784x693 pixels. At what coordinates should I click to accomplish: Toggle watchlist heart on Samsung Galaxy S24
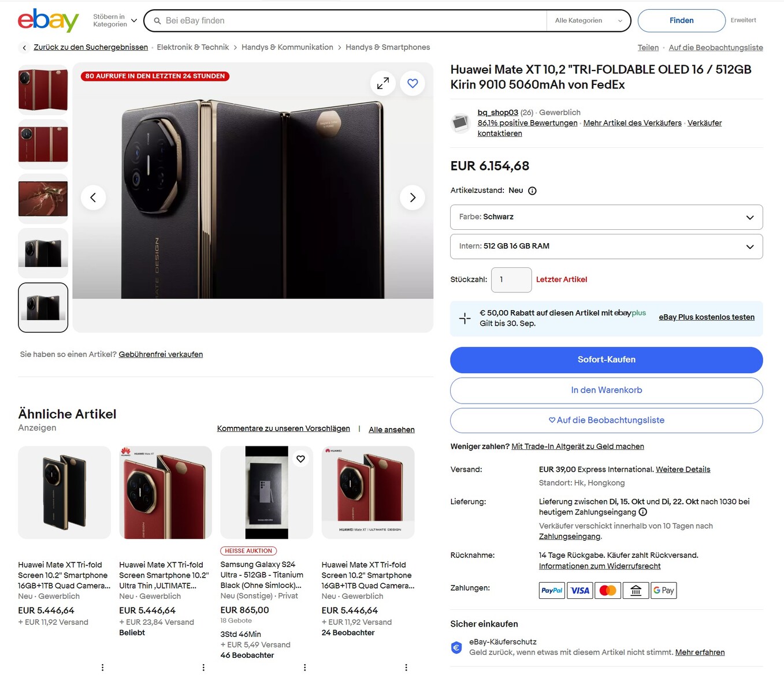[300, 459]
